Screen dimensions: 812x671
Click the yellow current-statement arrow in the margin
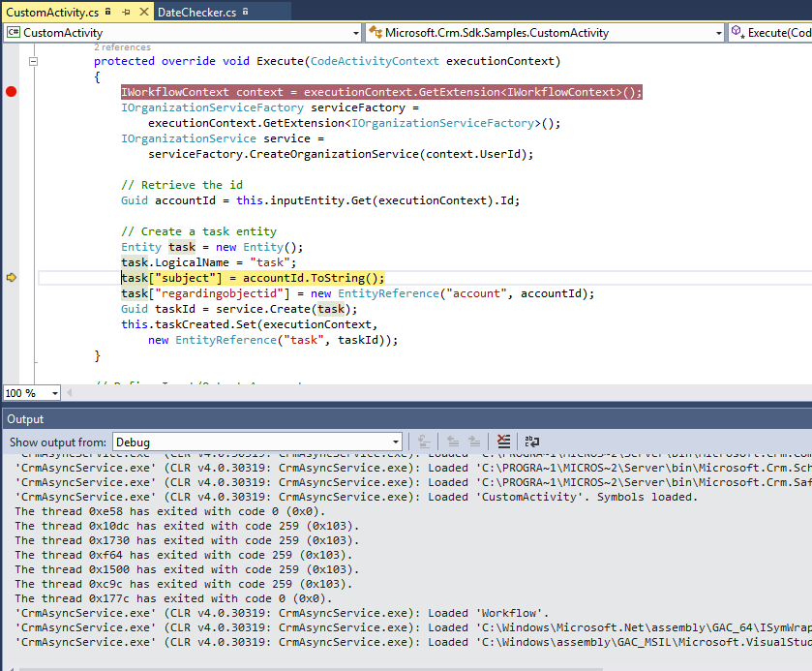(12, 278)
